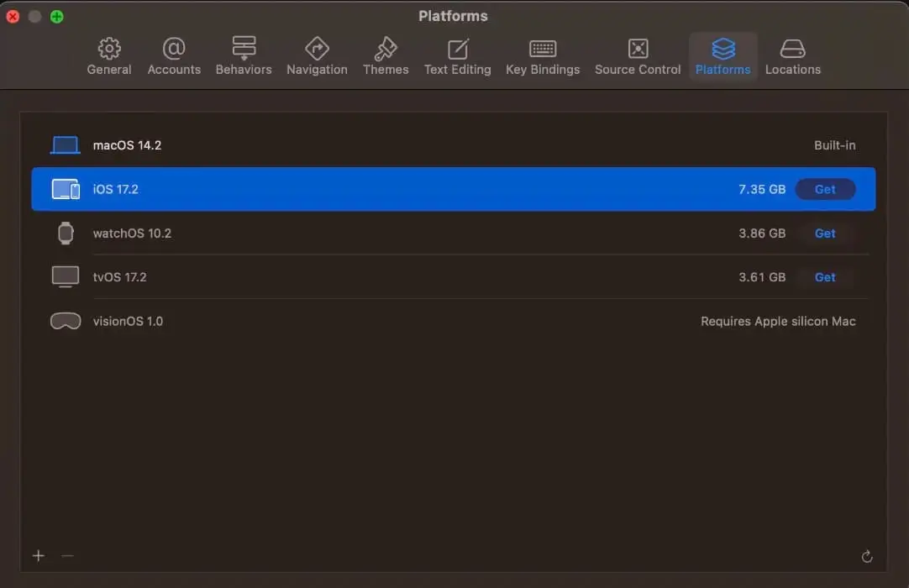Select the Behaviors settings icon
The height and width of the screenshot is (588, 909).
244,55
